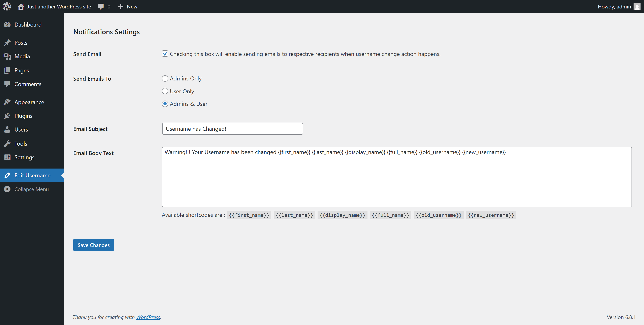Click the Appearance brush icon
This screenshot has height=325, width=644.
coord(7,102)
